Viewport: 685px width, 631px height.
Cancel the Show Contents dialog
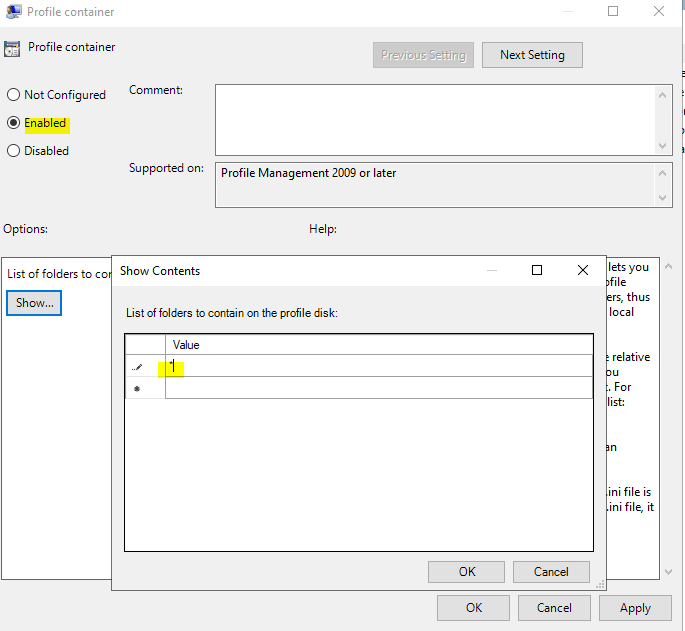tap(551, 572)
